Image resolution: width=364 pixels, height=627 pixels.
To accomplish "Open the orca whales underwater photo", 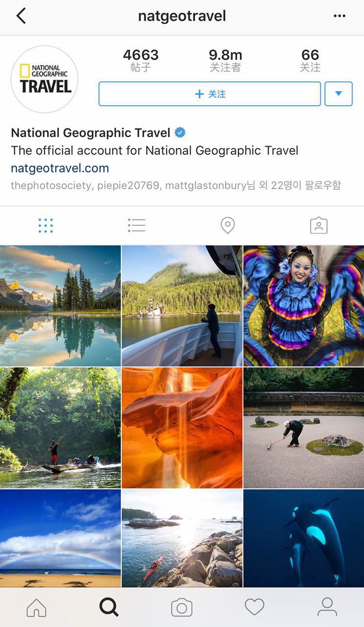I will pos(304,538).
